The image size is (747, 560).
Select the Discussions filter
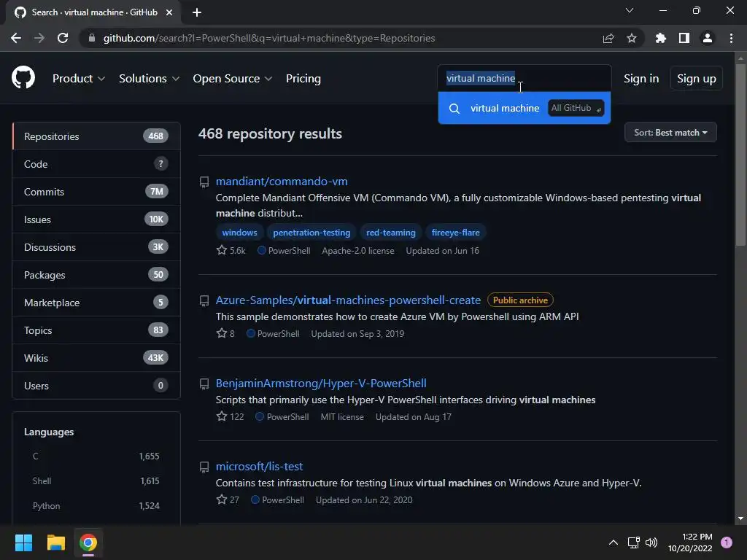click(x=96, y=246)
